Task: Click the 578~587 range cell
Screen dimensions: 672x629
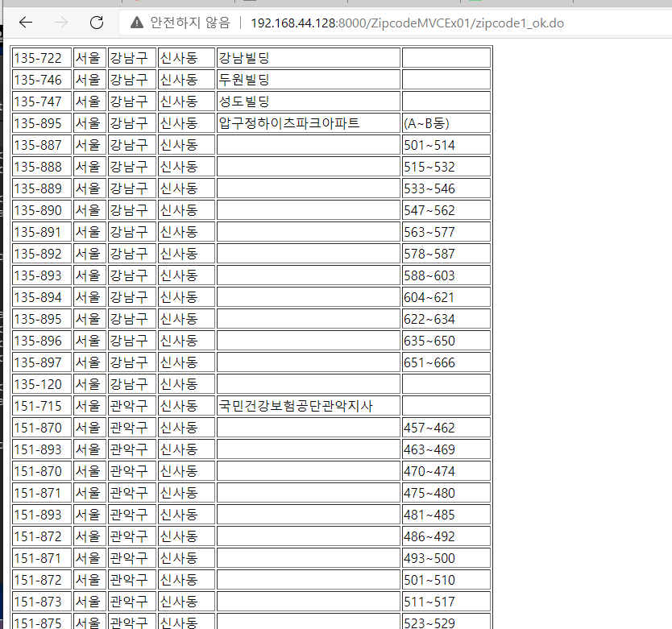Action: (446, 254)
